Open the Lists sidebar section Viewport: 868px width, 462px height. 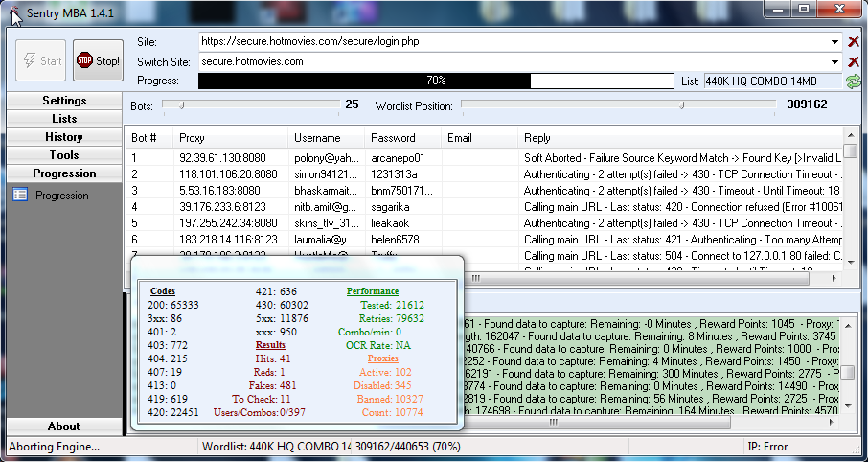click(x=64, y=119)
